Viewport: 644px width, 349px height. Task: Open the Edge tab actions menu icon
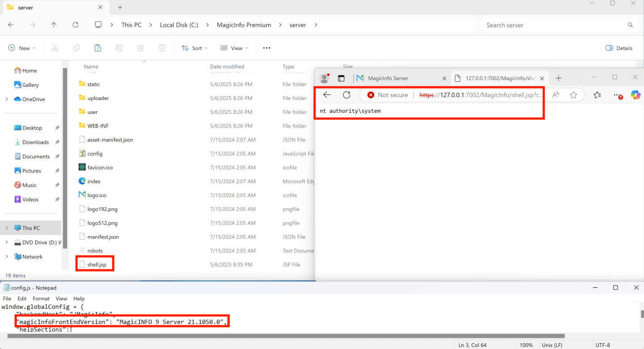point(341,78)
